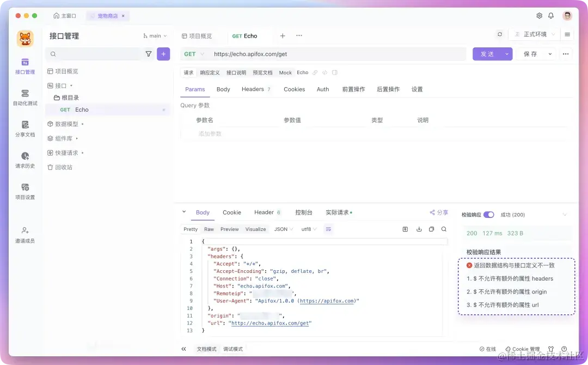Open 请求历史 from the sidebar

click(25, 161)
